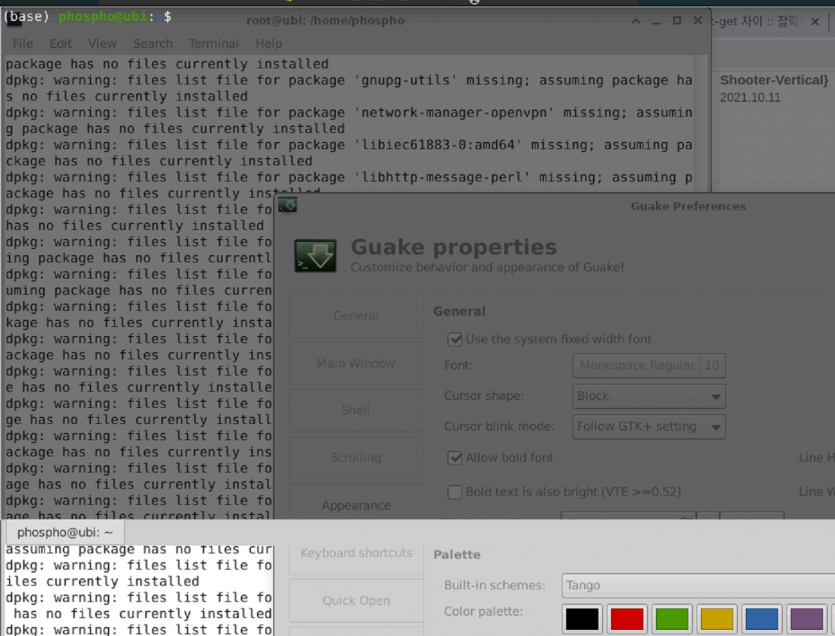
Task: Select Scrolling preferences tab
Action: tap(356, 458)
